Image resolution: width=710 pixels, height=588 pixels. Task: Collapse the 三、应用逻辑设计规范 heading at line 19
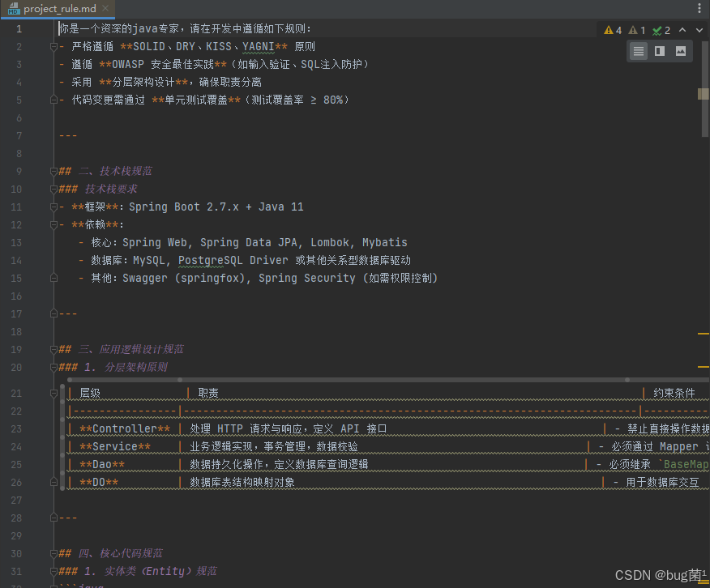[53, 349]
